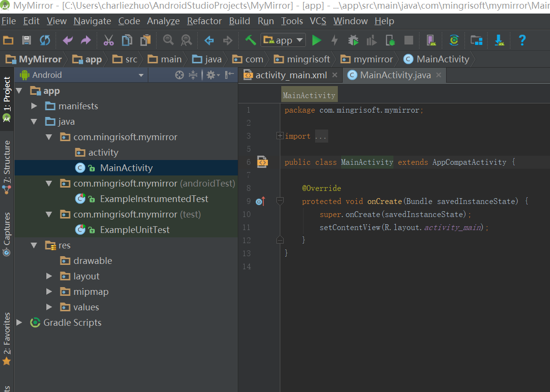Collapse the com.mingrisoft.mymirror (test) package
550x392 pixels.
coord(49,214)
